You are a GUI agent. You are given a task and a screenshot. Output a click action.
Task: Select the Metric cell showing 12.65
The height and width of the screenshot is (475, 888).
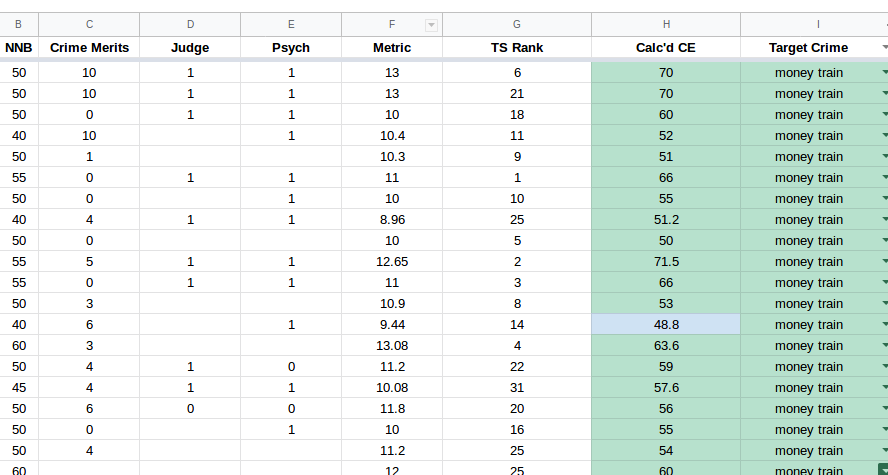click(x=392, y=262)
